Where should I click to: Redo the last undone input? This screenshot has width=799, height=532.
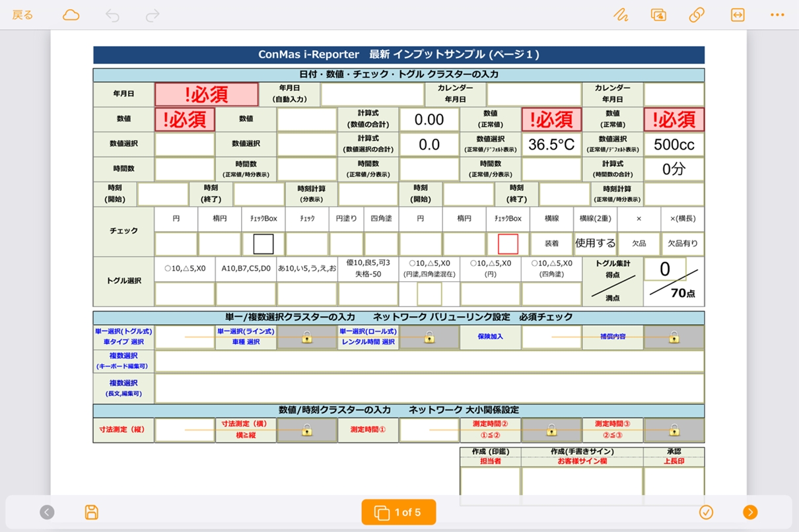[x=153, y=15]
